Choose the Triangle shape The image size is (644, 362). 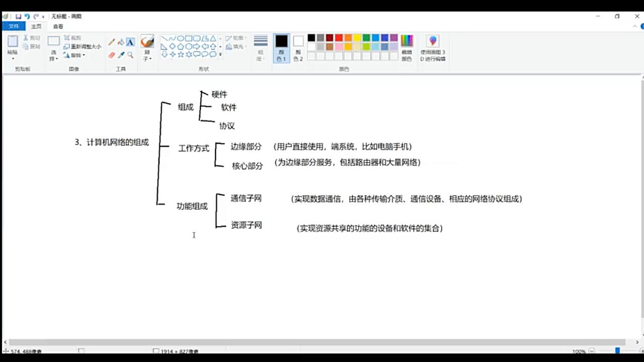[213, 38]
